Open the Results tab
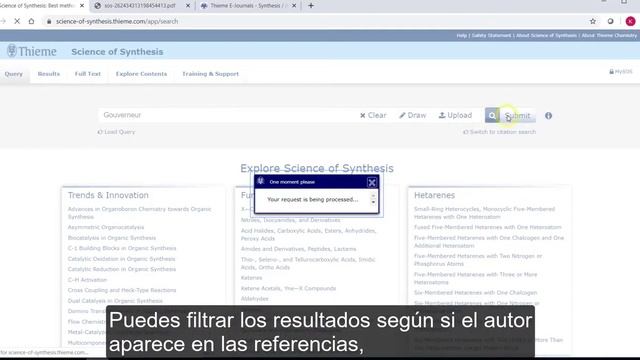 pos(49,74)
